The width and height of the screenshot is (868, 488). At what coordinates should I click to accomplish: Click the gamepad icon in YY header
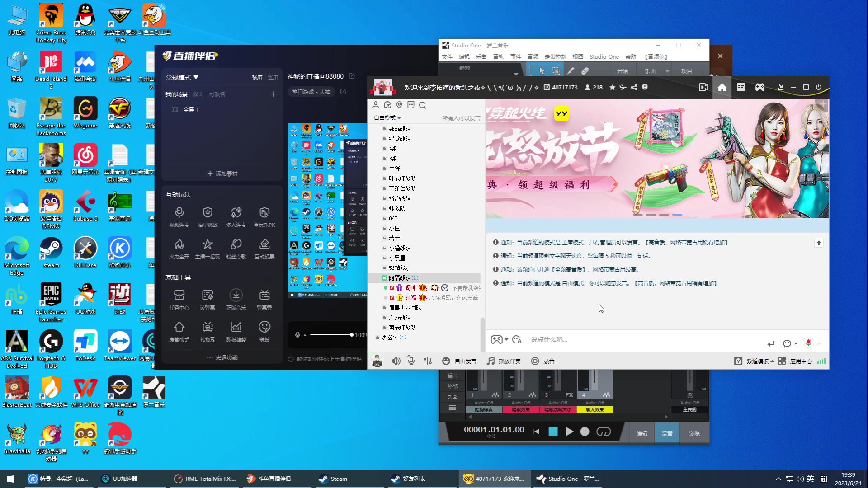click(760, 87)
